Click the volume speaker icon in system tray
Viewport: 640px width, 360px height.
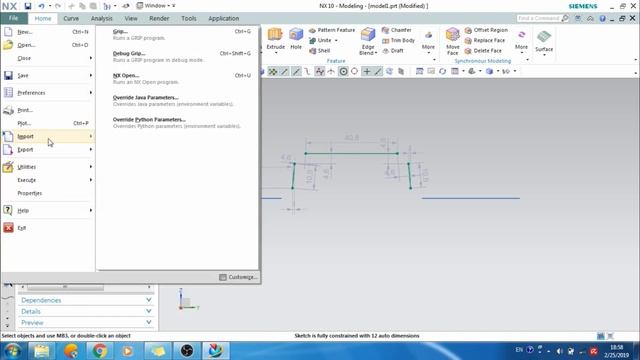560,351
